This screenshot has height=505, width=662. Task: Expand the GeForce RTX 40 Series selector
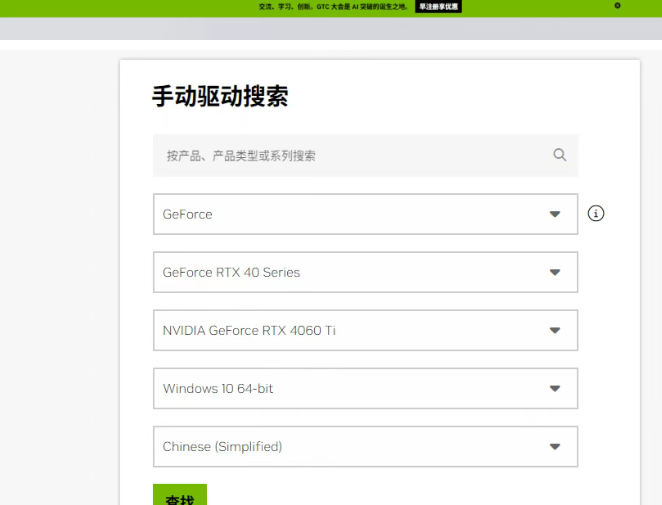coord(350,272)
